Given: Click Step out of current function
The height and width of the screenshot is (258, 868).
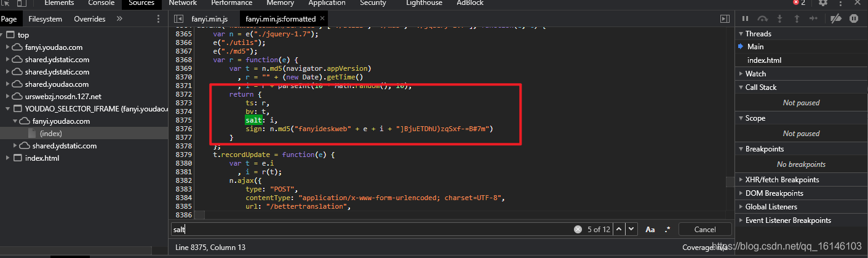Looking at the screenshot, I should tap(797, 19).
